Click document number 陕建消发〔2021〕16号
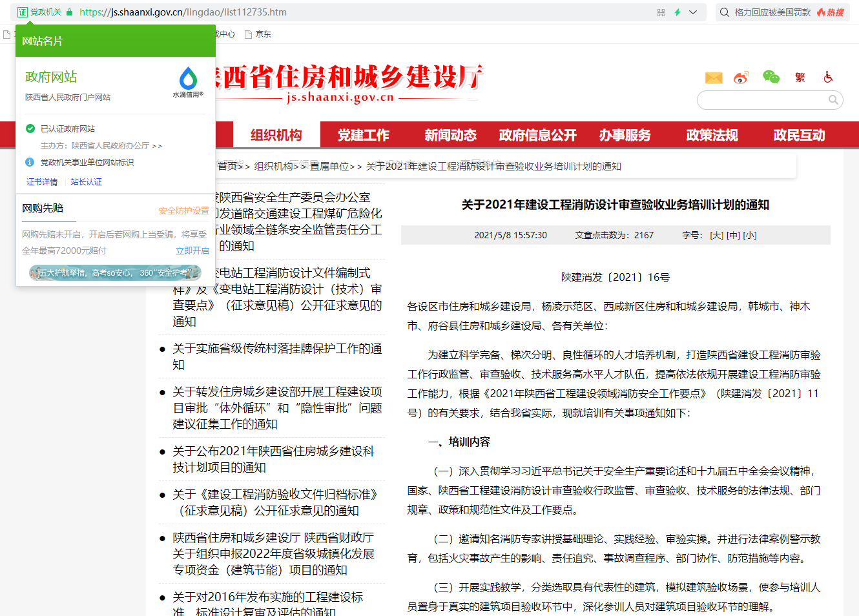 pos(616,277)
